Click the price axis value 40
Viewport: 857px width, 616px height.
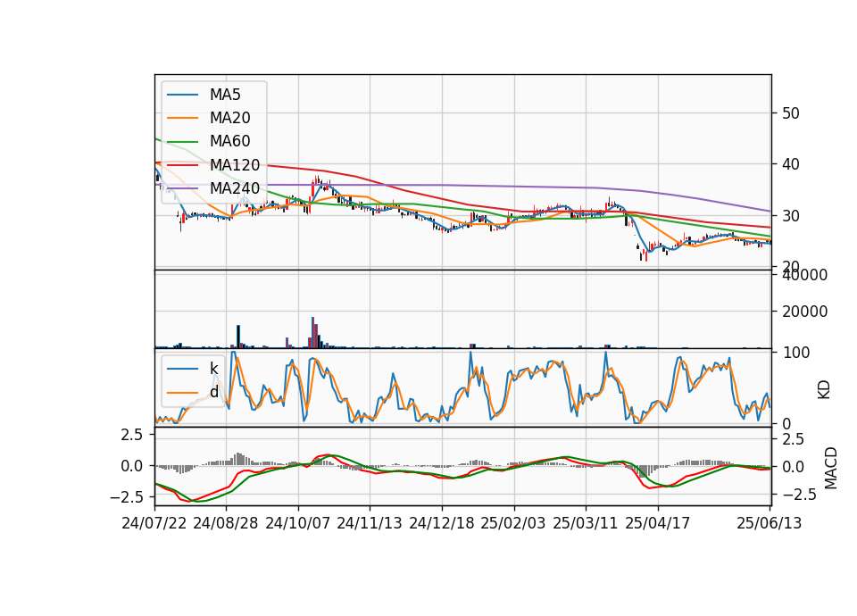pyautogui.click(x=791, y=164)
